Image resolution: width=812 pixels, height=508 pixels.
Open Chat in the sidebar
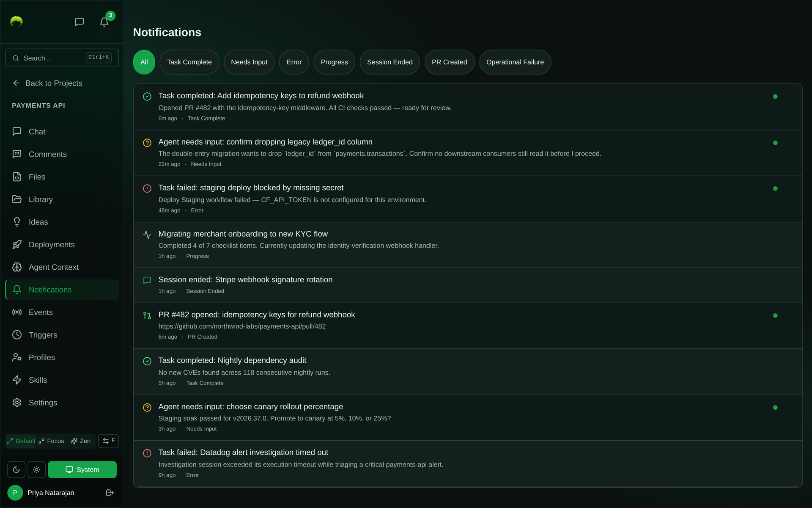point(62,132)
